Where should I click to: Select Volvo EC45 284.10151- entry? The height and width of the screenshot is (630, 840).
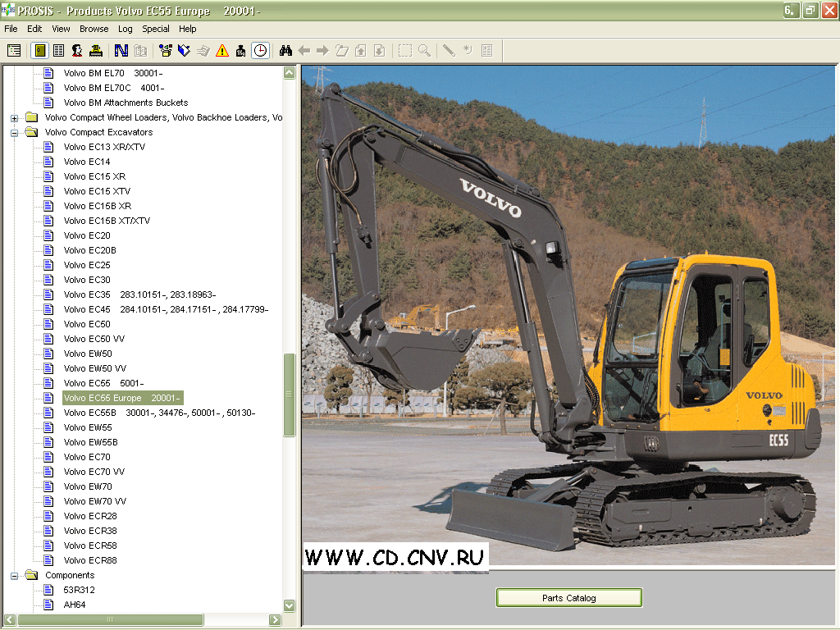tap(166, 309)
